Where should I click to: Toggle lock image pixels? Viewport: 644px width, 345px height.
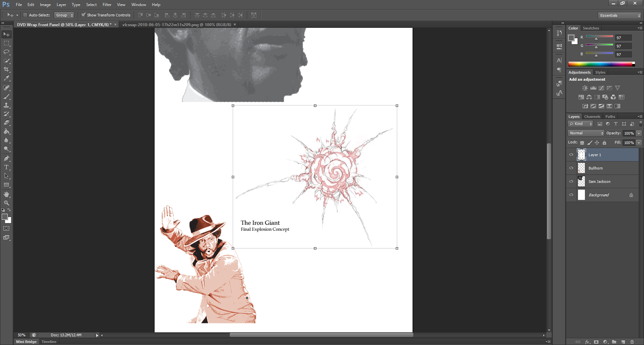click(590, 143)
